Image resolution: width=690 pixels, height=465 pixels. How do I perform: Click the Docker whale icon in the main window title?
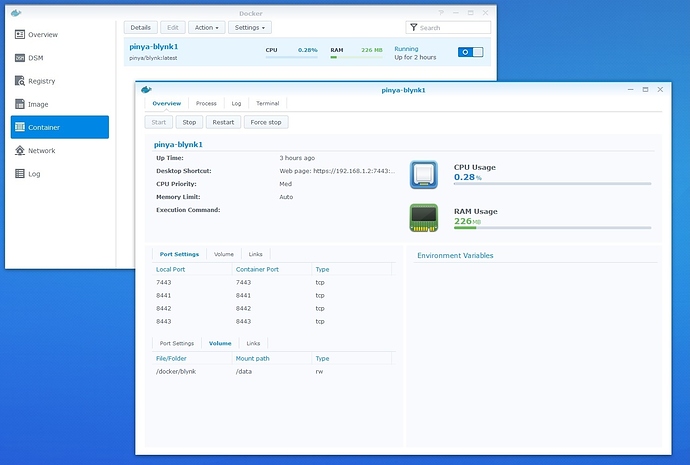[16, 13]
